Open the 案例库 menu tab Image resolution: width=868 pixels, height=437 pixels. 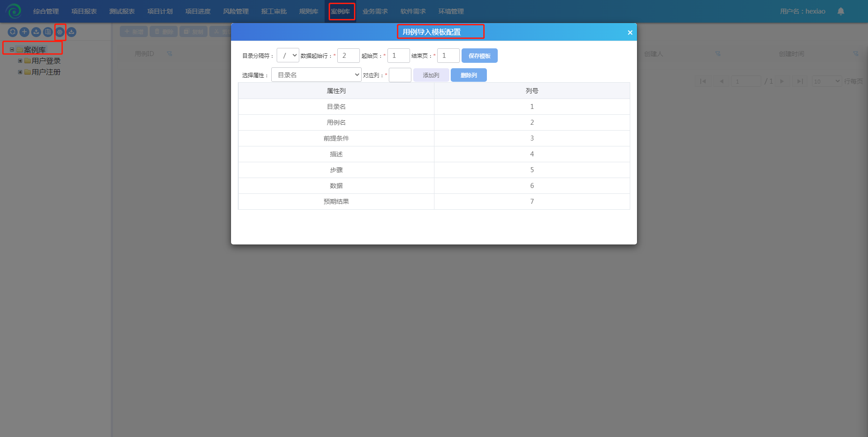pos(340,11)
